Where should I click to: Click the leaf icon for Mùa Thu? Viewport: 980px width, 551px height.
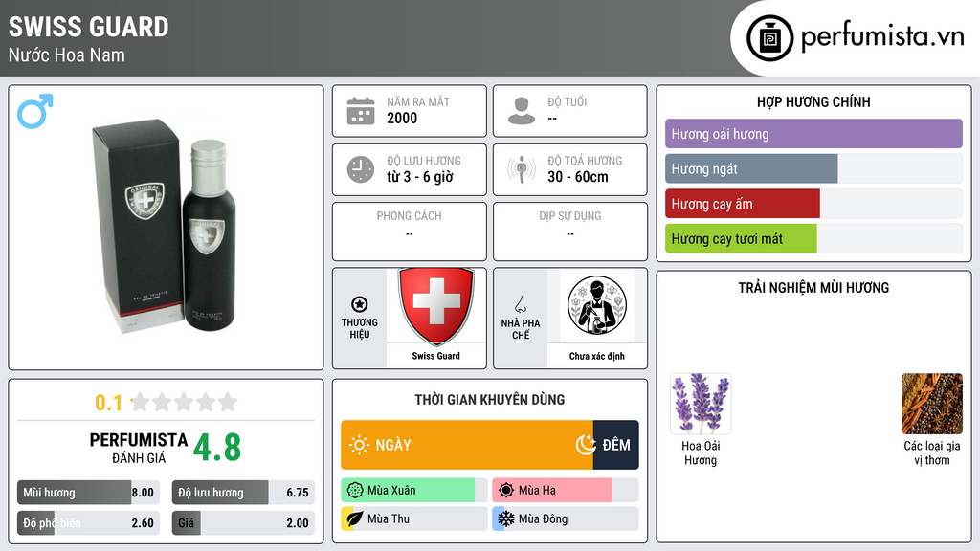(354, 518)
